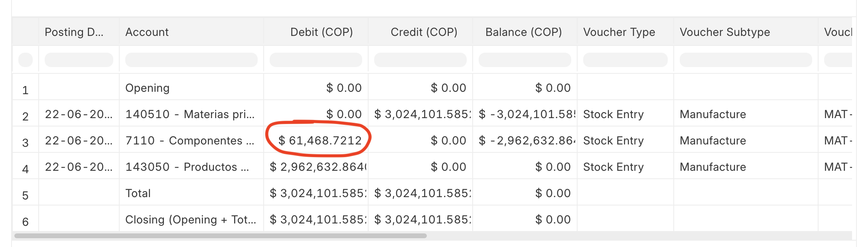Click the Balance (COP) column header

525,32
